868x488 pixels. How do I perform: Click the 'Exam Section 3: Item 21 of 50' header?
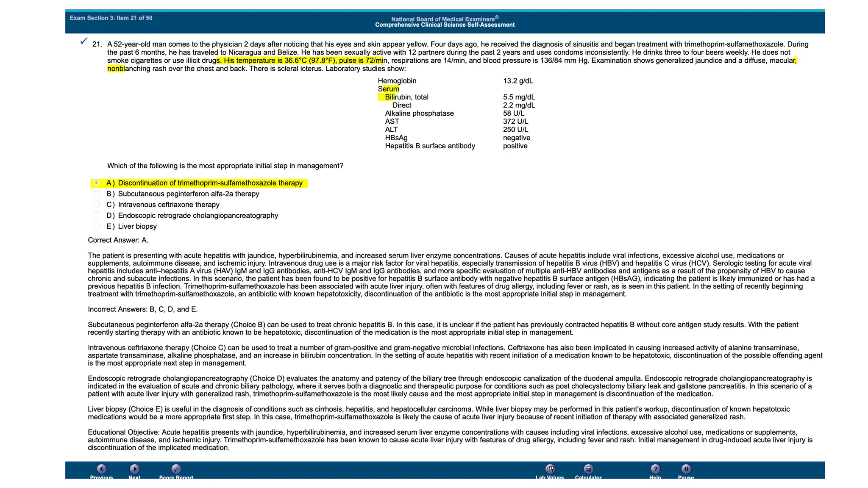tap(111, 18)
